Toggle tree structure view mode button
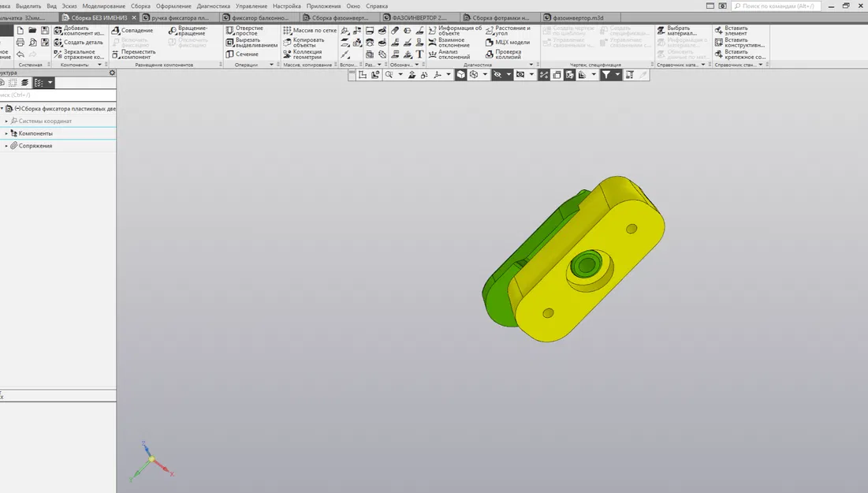Image resolution: width=868 pixels, height=493 pixels. tap(39, 83)
